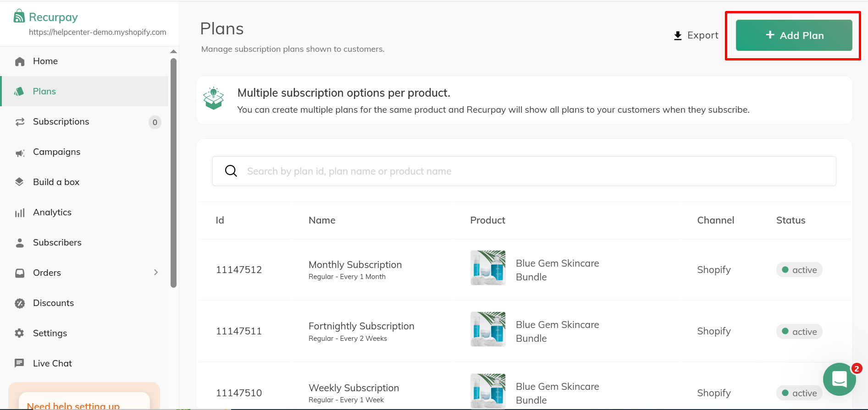This screenshot has width=868, height=410.
Task: Click active status of plan 11147512
Action: click(799, 270)
